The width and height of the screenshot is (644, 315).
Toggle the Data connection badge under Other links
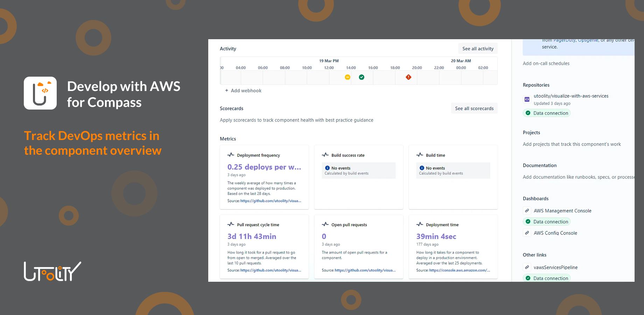point(547,278)
